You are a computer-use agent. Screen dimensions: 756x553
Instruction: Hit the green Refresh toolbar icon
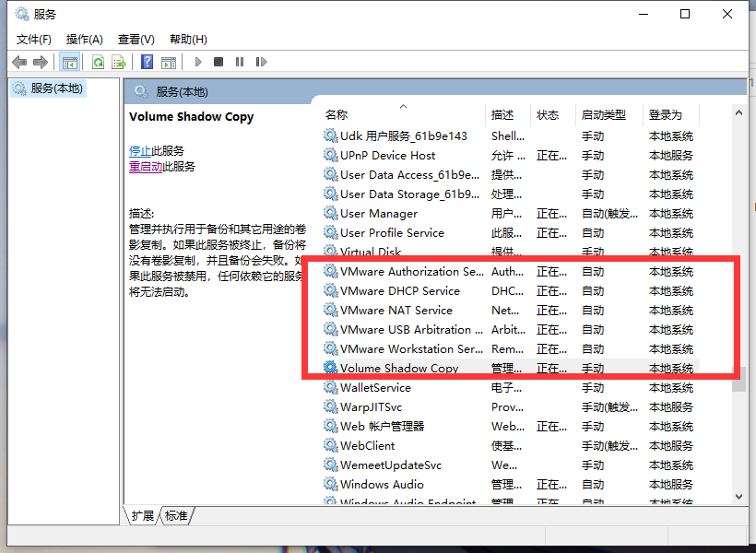pyautogui.click(x=98, y=62)
